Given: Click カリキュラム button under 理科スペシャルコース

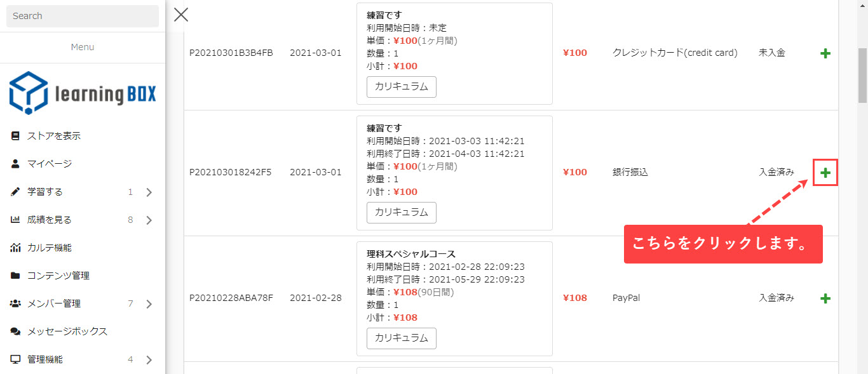Looking at the screenshot, I should (x=402, y=338).
